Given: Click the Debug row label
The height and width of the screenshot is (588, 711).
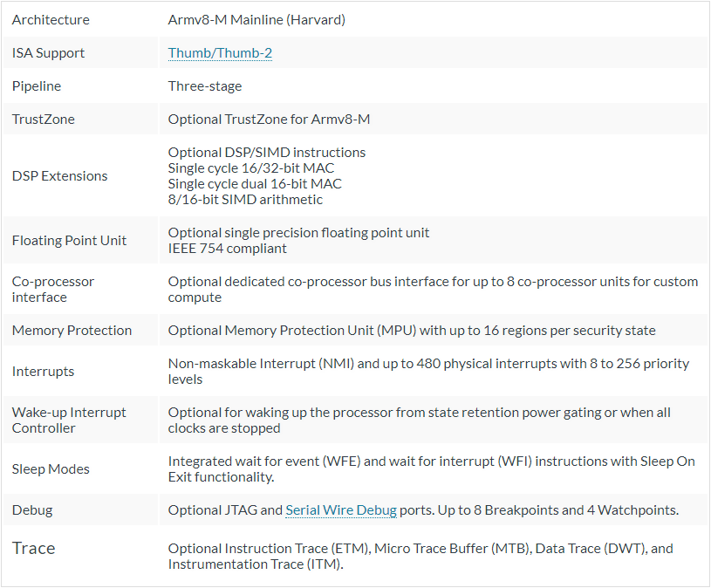Looking at the screenshot, I should coord(32,510).
